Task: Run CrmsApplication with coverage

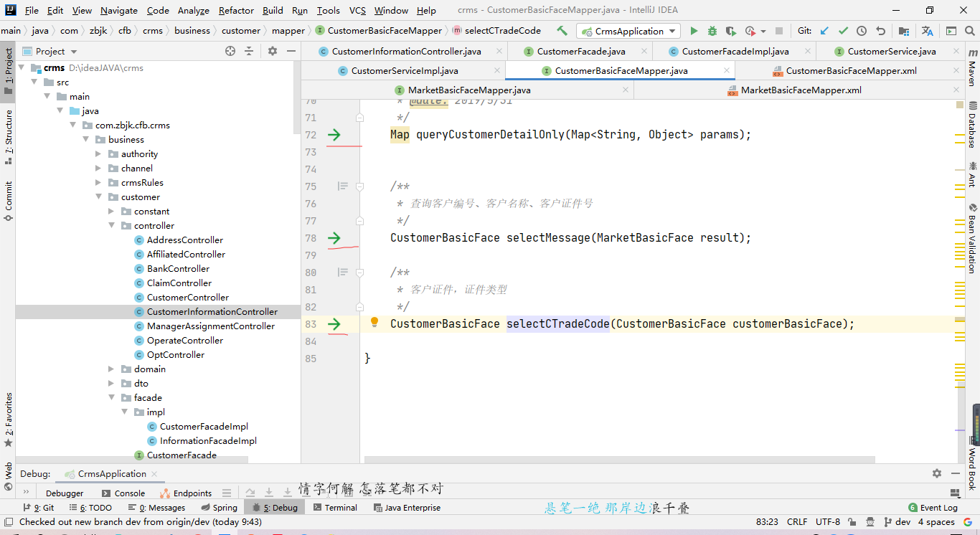Action: 730,31
